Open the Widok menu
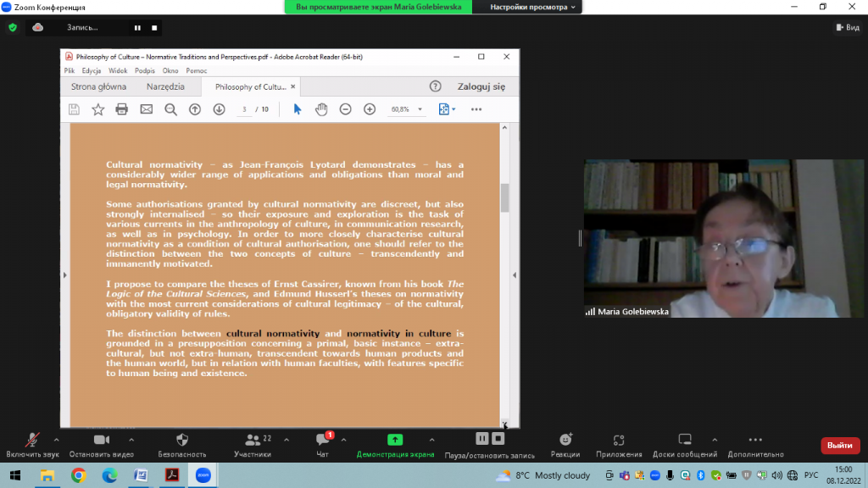The width and height of the screenshot is (868, 488). (x=118, y=71)
